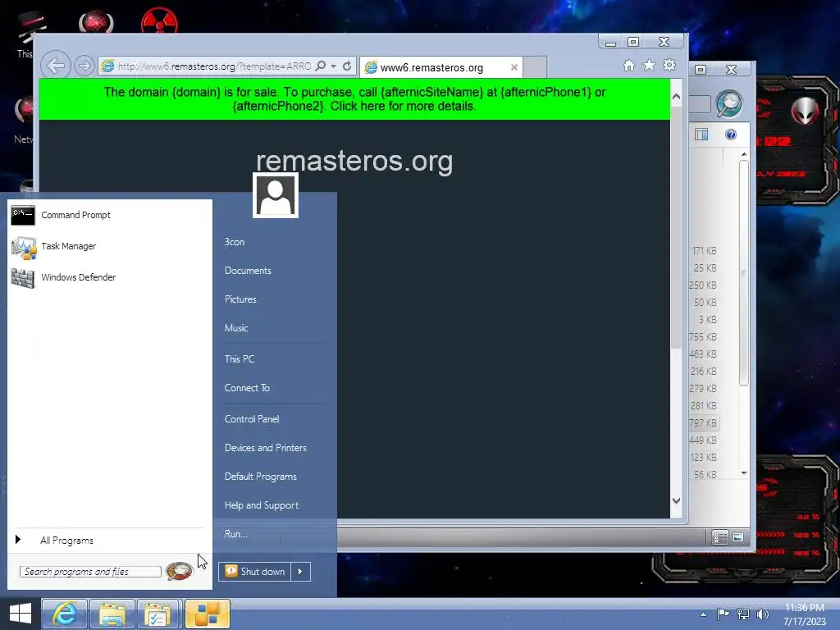Click the remasteros.org page heading

pos(354,161)
